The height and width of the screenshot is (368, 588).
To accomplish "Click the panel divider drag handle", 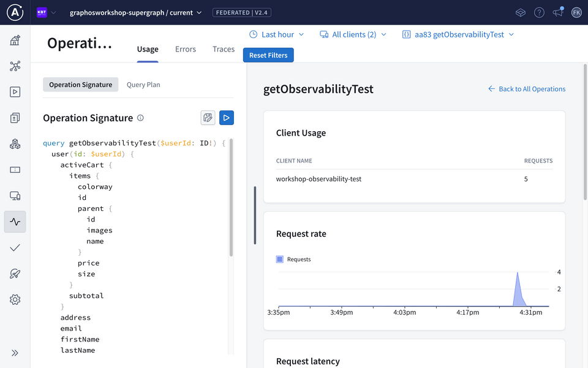I will (x=255, y=215).
